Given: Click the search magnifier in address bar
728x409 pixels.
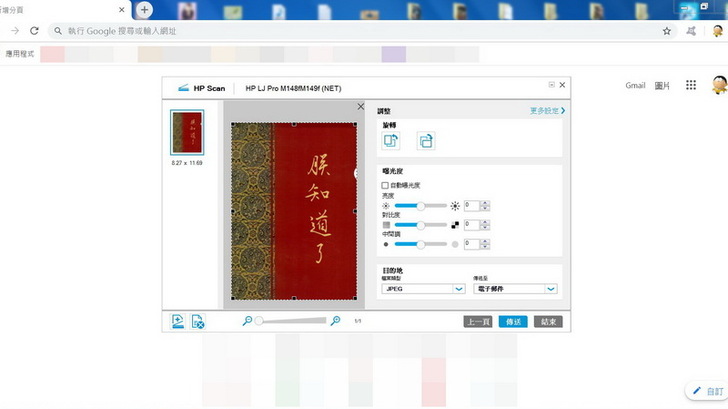Looking at the screenshot, I should point(58,31).
